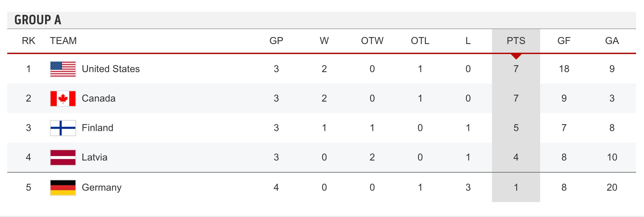
Task: Click the OTL column header
Action: (420, 41)
